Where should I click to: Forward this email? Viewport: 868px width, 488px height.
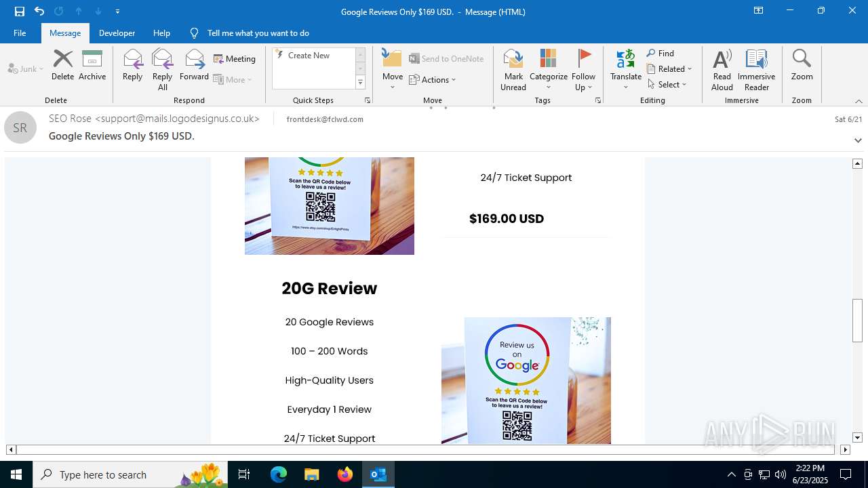click(x=194, y=65)
